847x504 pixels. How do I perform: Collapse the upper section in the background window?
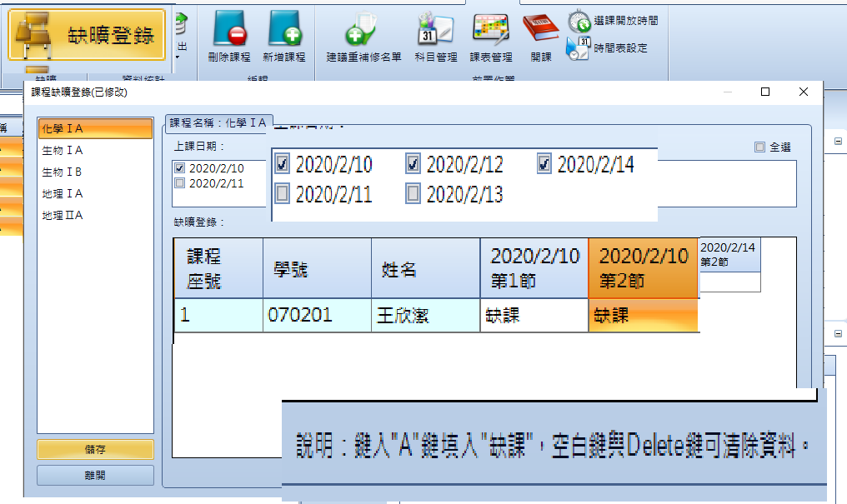click(838, 142)
